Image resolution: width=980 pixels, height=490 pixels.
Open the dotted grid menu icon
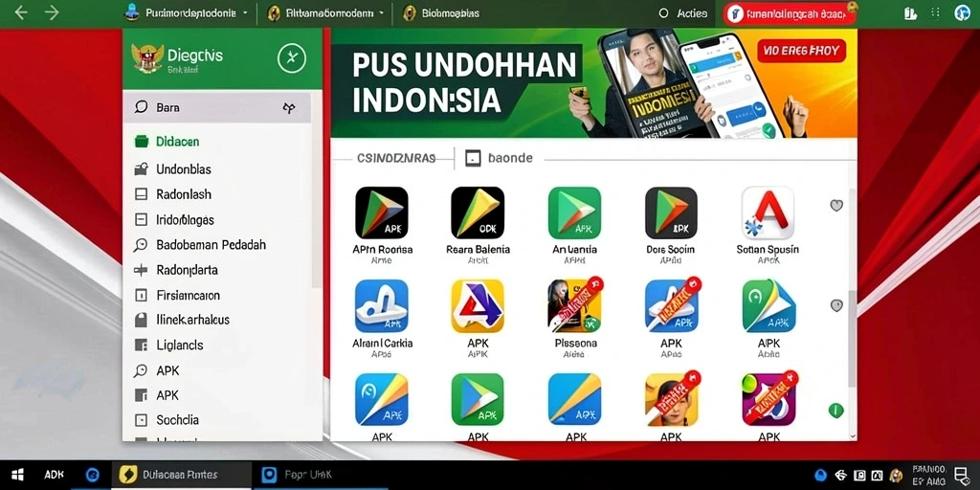click(x=936, y=13)
